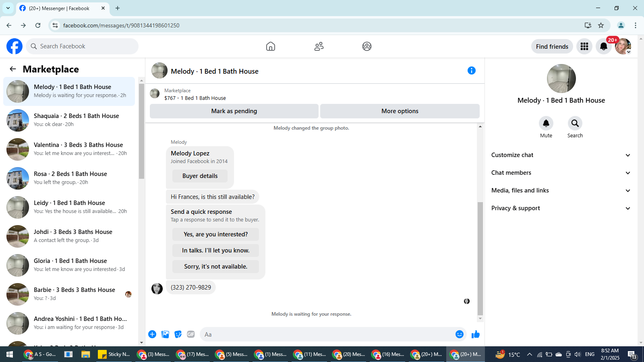Click the More options button
The height and width of the screenshot is (362, 644).
pyautogui.click(x=400, y=111)
